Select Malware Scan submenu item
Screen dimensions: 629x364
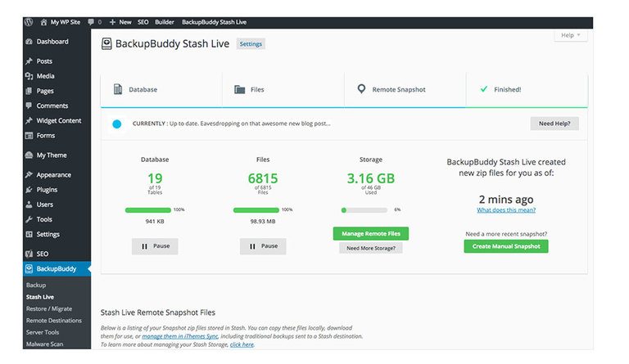[44, 344]
